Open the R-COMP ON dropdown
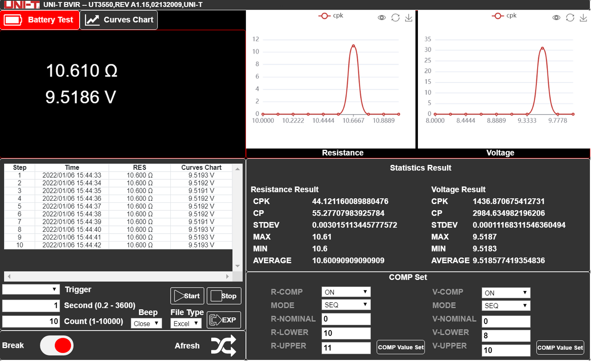The image size is (594, 364). point(346,292)
